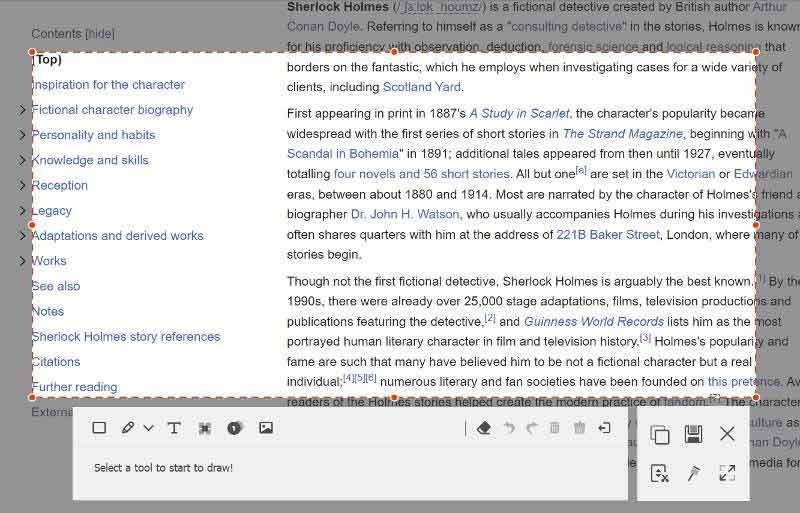
Task: Open Inspiration for the character section
Action: tap(108, 84)
